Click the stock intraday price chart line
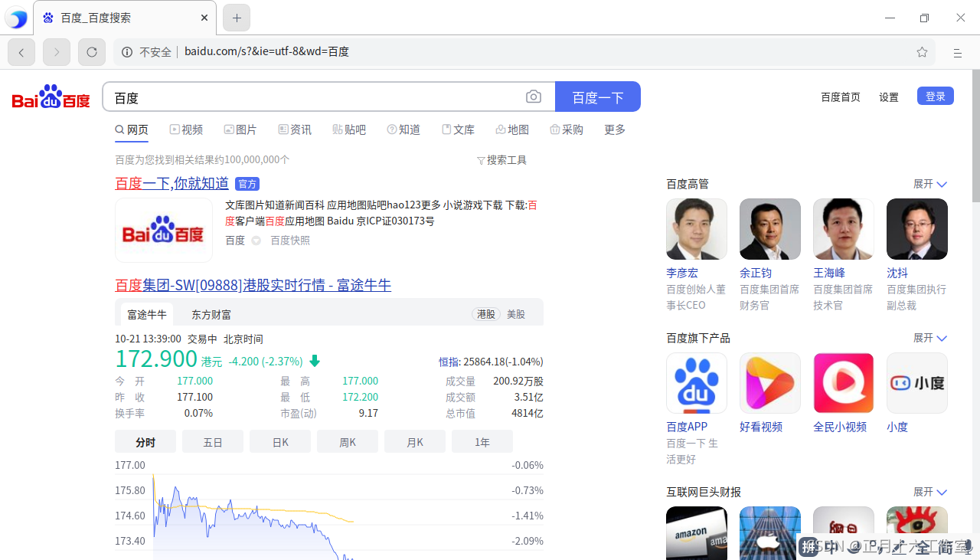The height and width of the screenshot is (560, 980). tap(253, 516)
